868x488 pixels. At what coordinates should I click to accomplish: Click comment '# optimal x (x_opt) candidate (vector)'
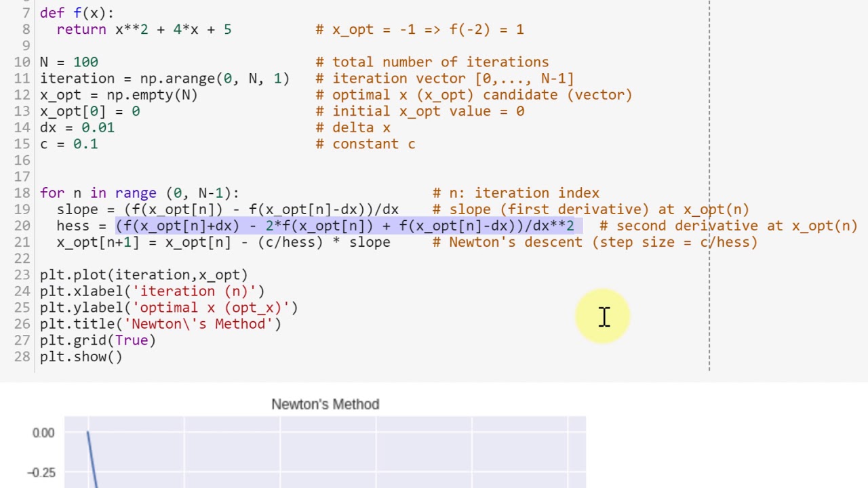pos(474,94)
